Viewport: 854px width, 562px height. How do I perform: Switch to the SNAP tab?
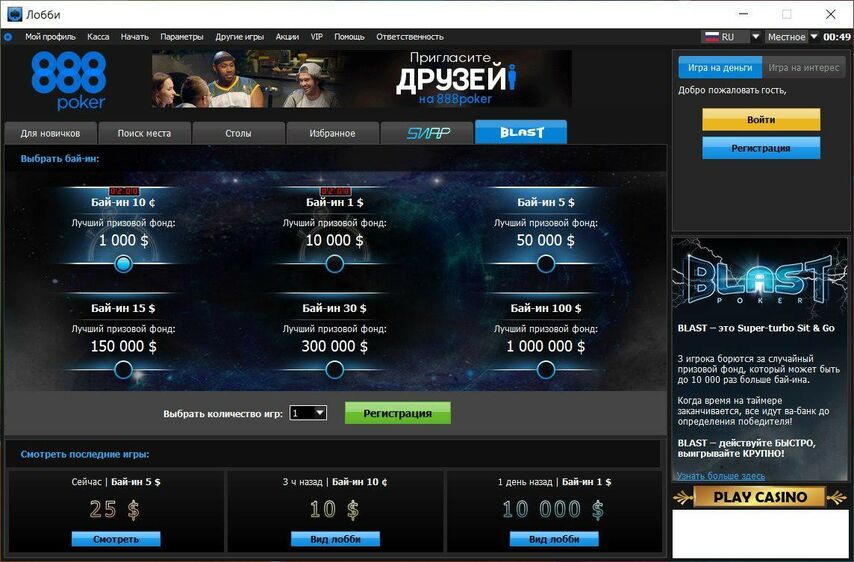point(427,133)
